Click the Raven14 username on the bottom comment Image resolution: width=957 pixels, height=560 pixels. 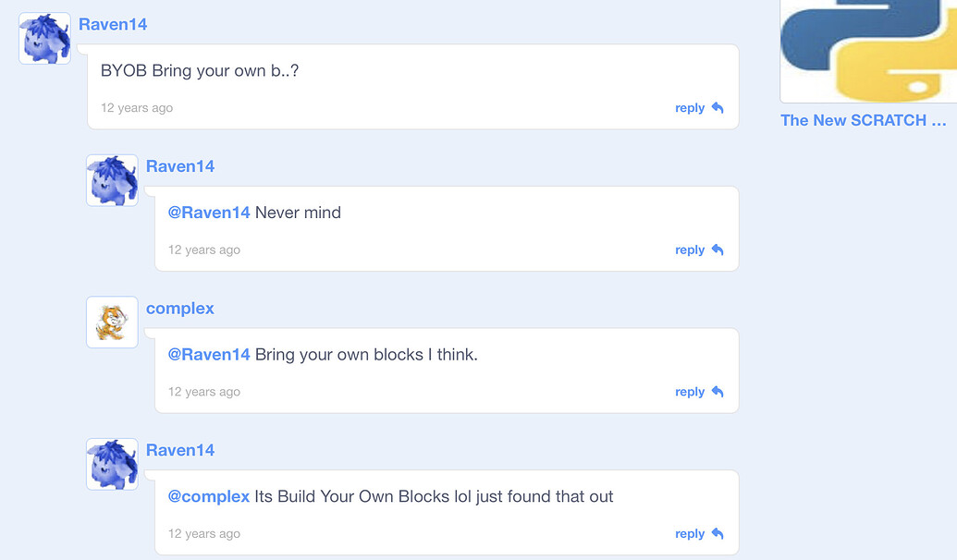point(179,449)
